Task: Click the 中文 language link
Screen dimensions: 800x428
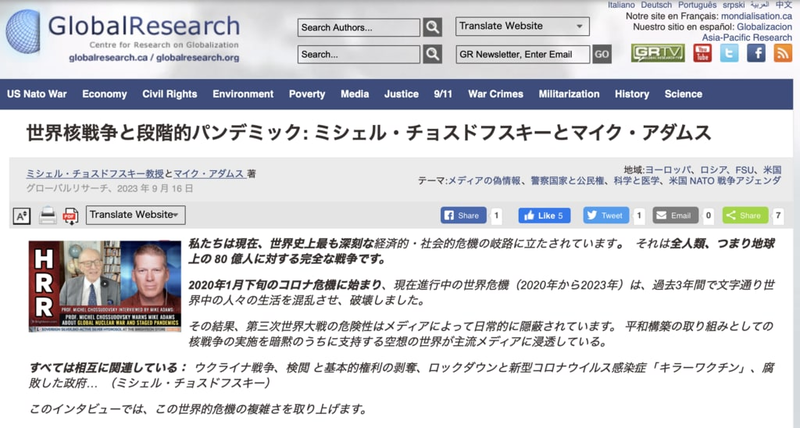Action: coord(784,5)
